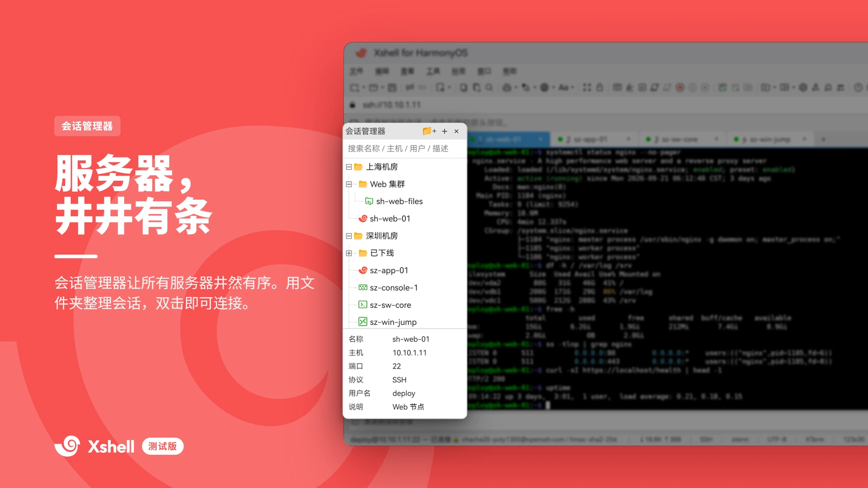Image resolution: width=868 pixels, height=488 pixels.
Task: Collapse the 深圳机房 folder node
Action: [x=349, y=236]
